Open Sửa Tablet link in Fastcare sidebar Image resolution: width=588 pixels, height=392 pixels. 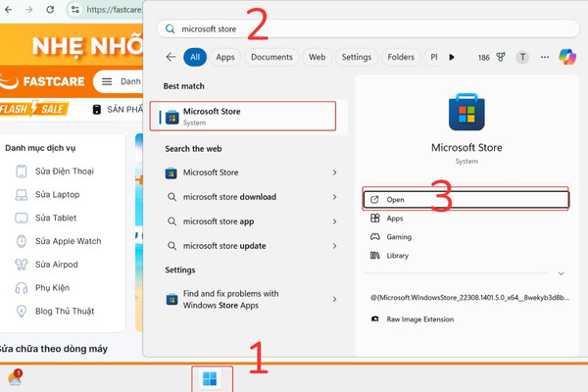tap(56, 218)
